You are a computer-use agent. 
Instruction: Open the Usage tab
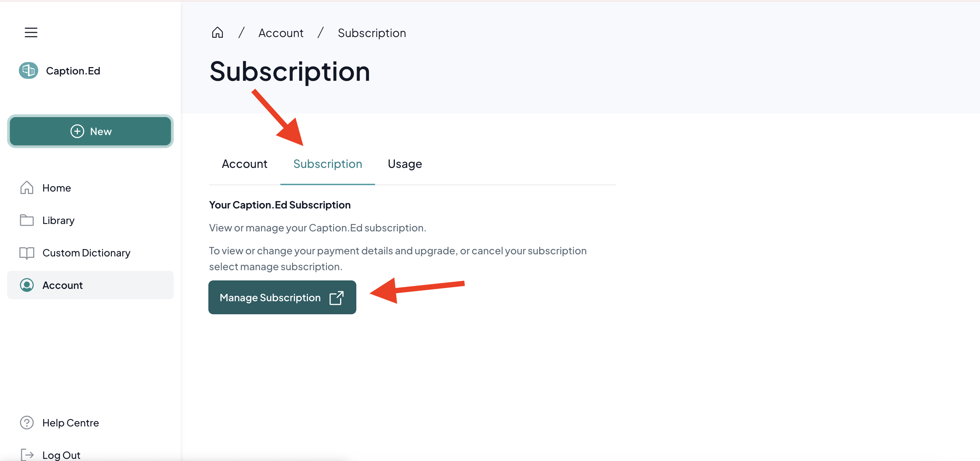point(405,164)
